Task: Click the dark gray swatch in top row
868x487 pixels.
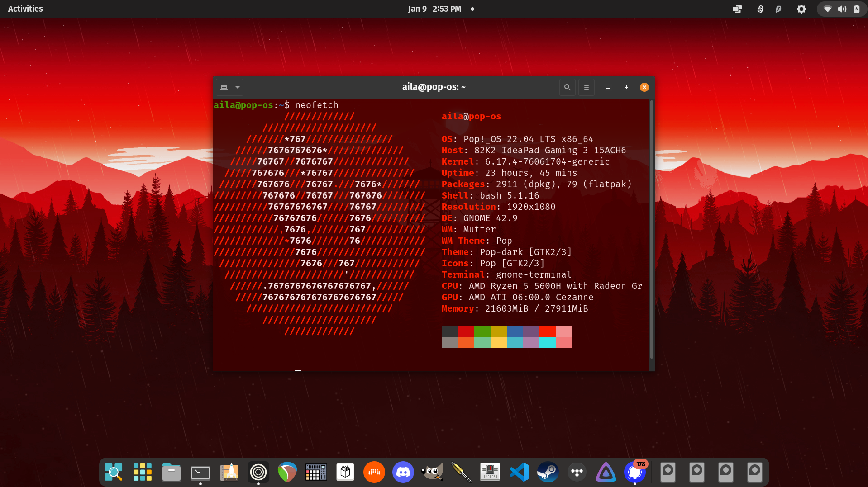Action: pyautogui.click(x=450, y=331)
